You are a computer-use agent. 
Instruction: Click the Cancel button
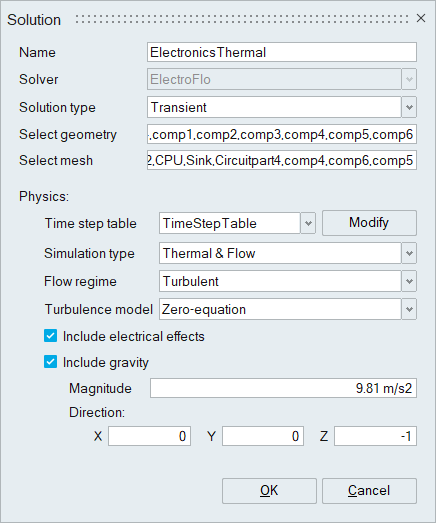point(369,491)
